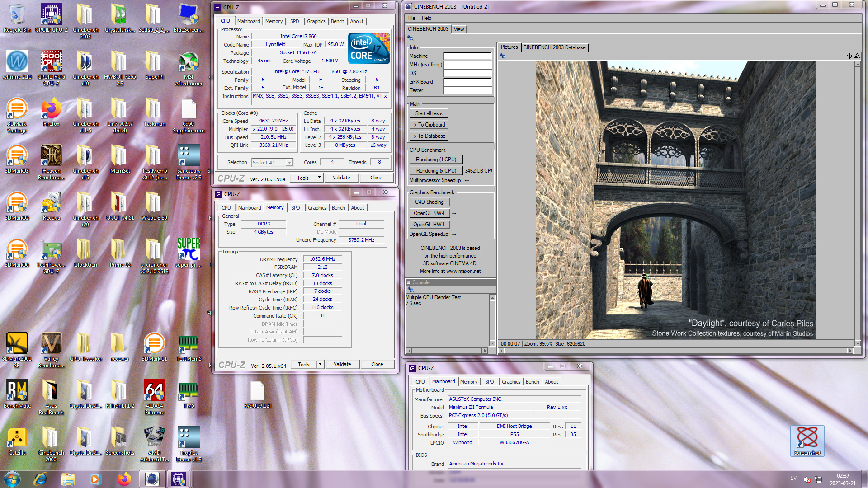Screen dimensions: 868x488
Task: Launch TechPowerUp GPU-Z shortcut
Action: pos(52,256)
